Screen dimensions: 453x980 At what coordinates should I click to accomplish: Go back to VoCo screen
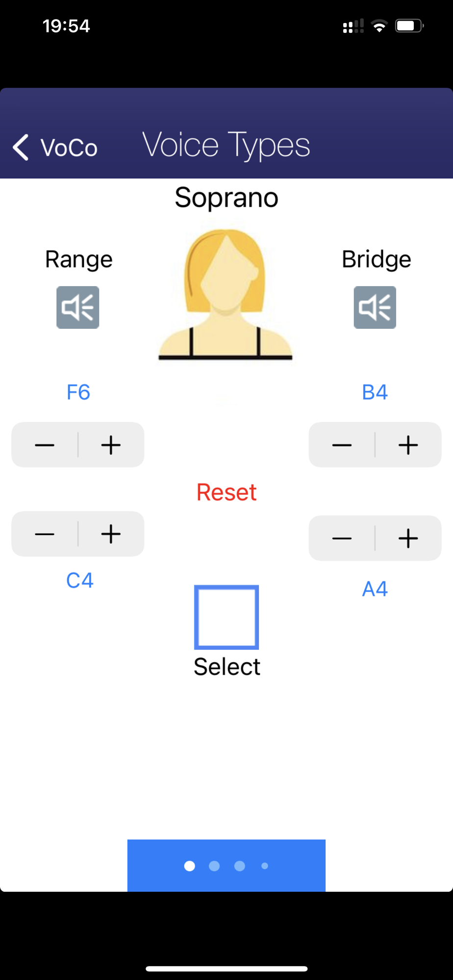(x=55, y=147)
